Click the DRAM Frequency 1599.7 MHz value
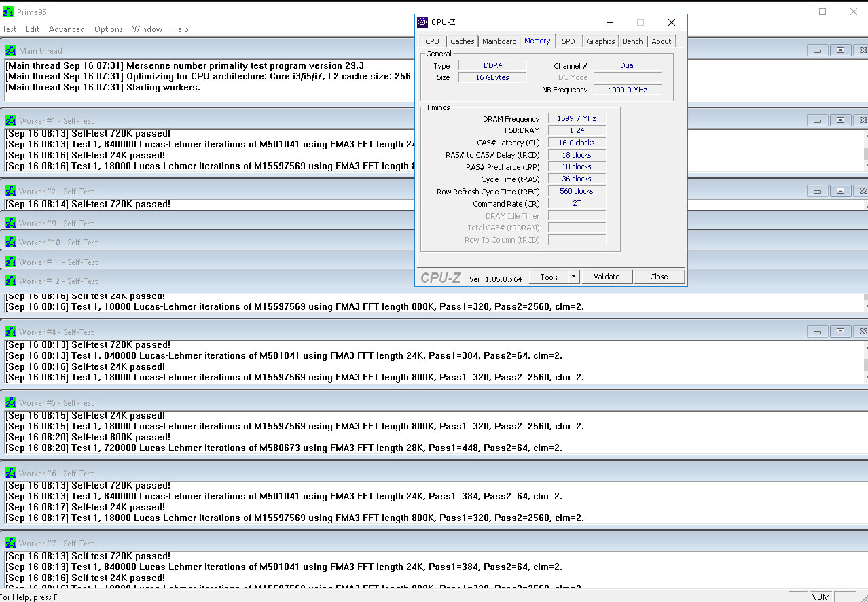The height and width of the screenshot is (602, 868). [577, 118]
